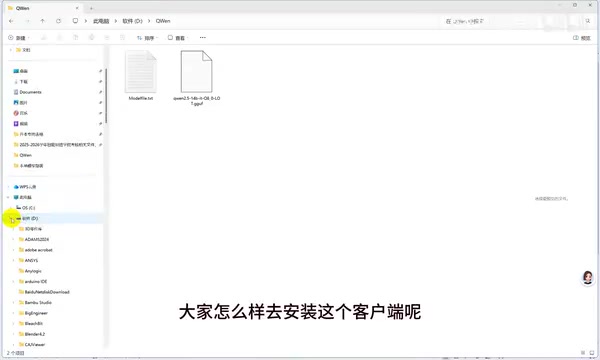Viewport: 600px width, 360px height.
Task: Switch to large icons view in status bar
Action: (592, 353)
